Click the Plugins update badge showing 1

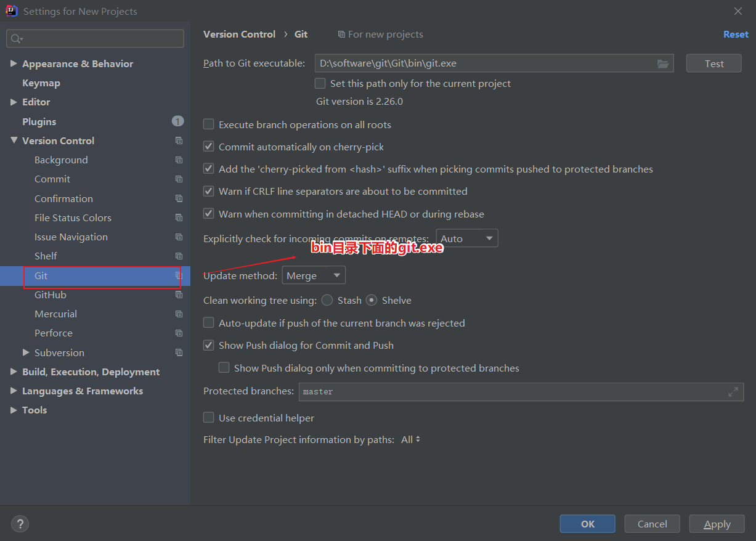[177, 121]
